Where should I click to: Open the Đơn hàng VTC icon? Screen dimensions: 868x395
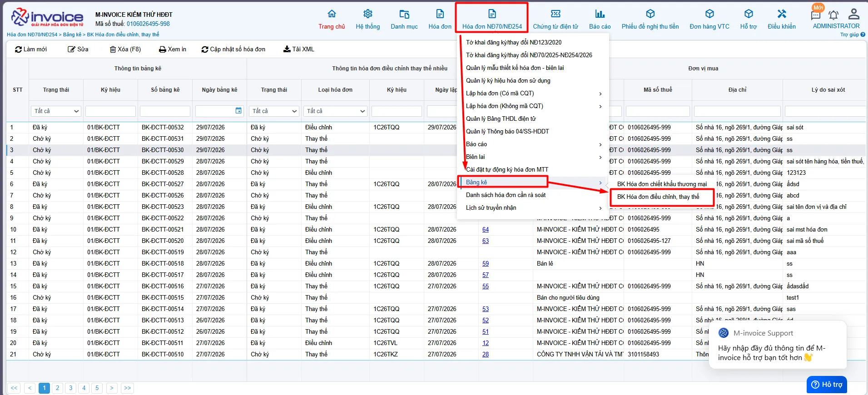[709, 14]
